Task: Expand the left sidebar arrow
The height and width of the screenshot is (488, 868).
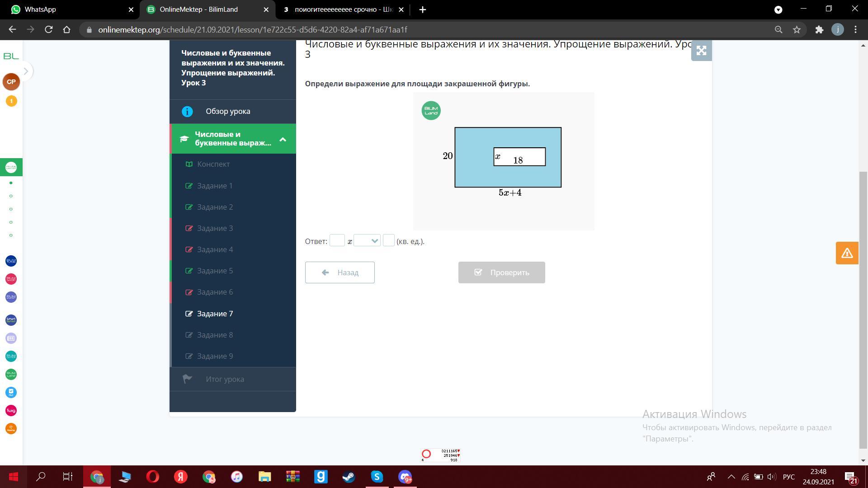Action: point(26,71)
